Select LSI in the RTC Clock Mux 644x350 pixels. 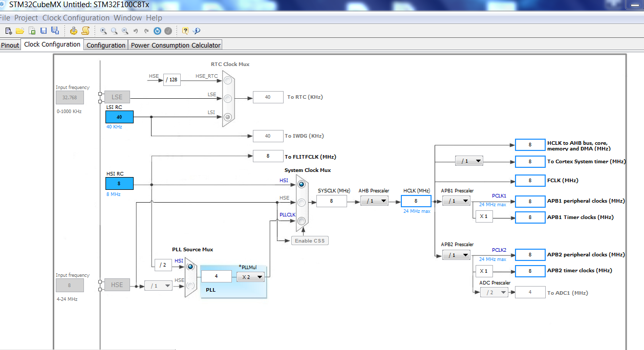tap(228, 117)
